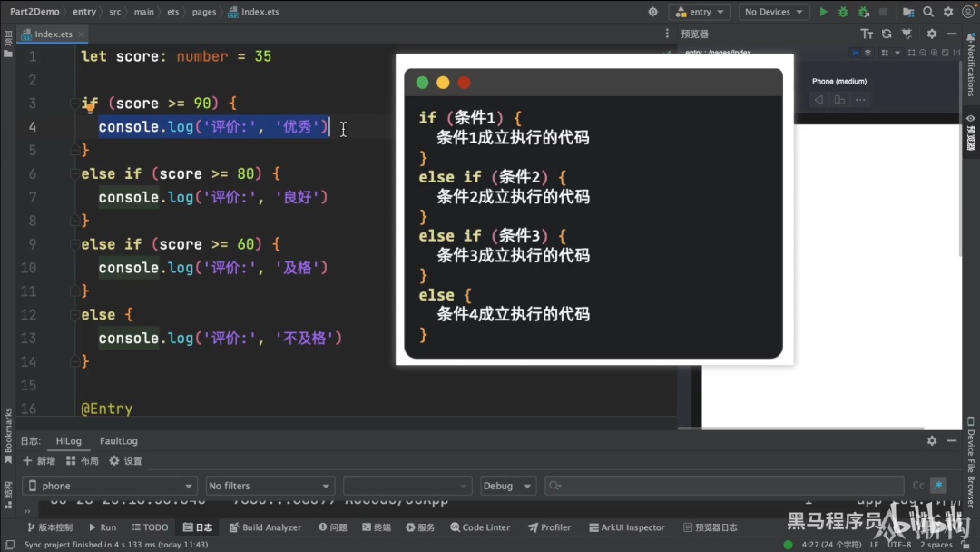
Task: Open log panel settings gear icon
Action: point(932,440)
